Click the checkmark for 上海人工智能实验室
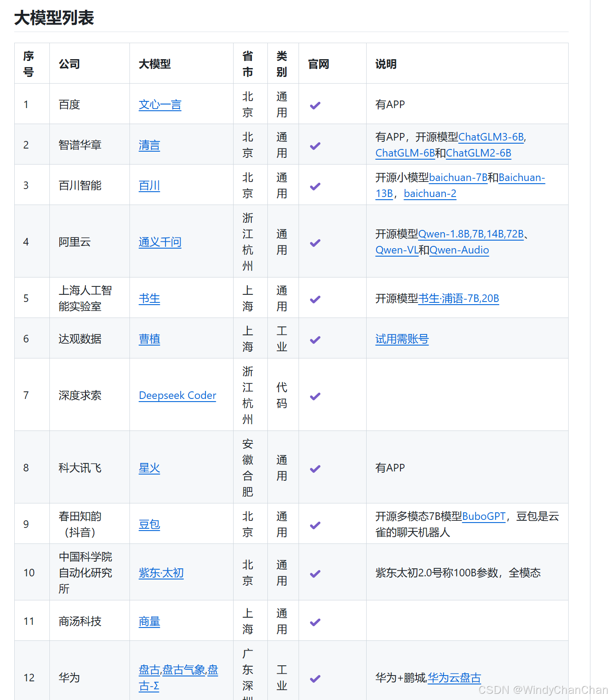 pos(315,299)
